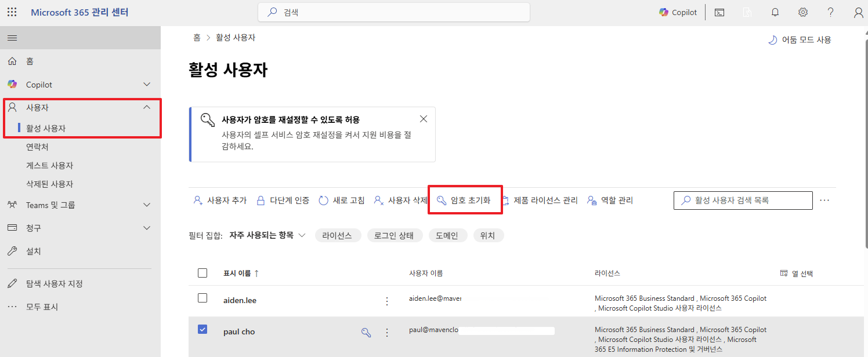Focus the top 검색 search box
The image size is (868, 357).
(394, 12)
